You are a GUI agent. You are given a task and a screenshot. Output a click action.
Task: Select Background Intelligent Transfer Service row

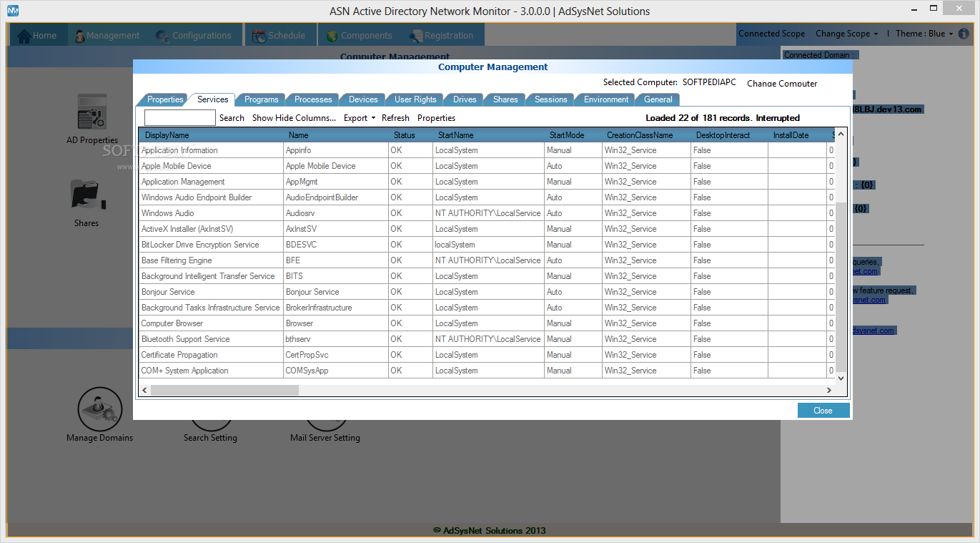coord(486,276)
